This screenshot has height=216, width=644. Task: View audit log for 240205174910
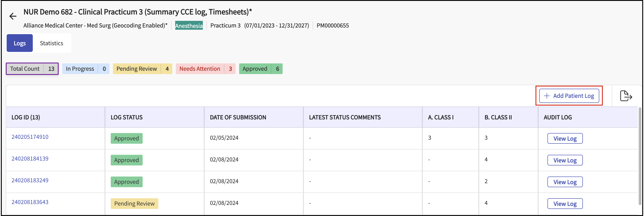[565, 139]
